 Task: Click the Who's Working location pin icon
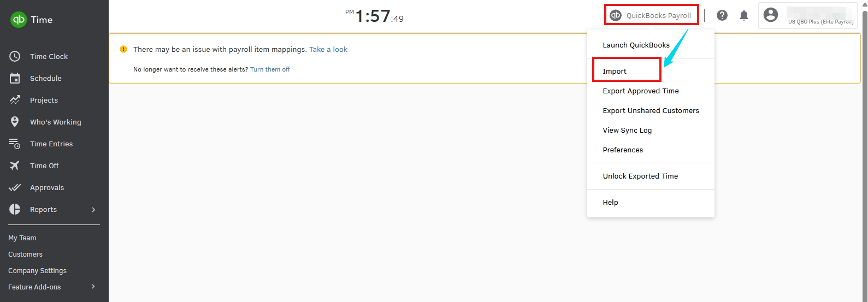point(15,122)
